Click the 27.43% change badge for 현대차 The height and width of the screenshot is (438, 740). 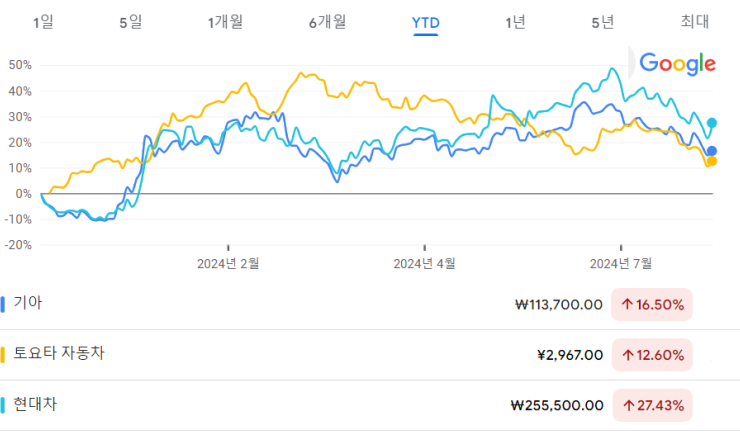[x=652, y=405]
